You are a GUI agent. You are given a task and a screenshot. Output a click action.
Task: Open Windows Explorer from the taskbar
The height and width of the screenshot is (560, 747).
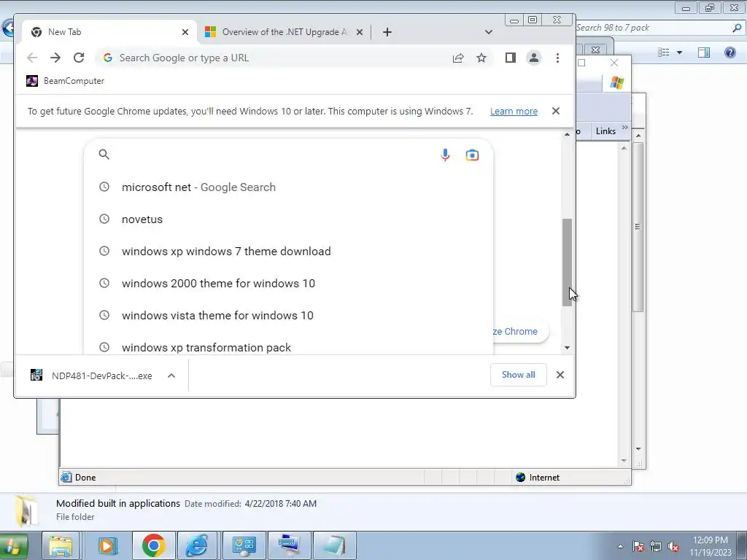tap(61, 545)
